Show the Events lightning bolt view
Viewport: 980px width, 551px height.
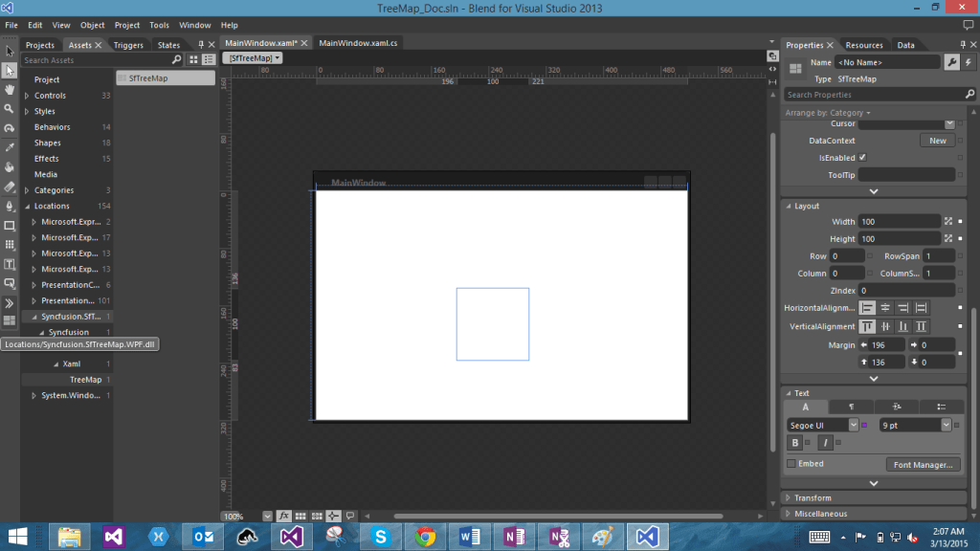pyautogui.click(x=969, y=62)
